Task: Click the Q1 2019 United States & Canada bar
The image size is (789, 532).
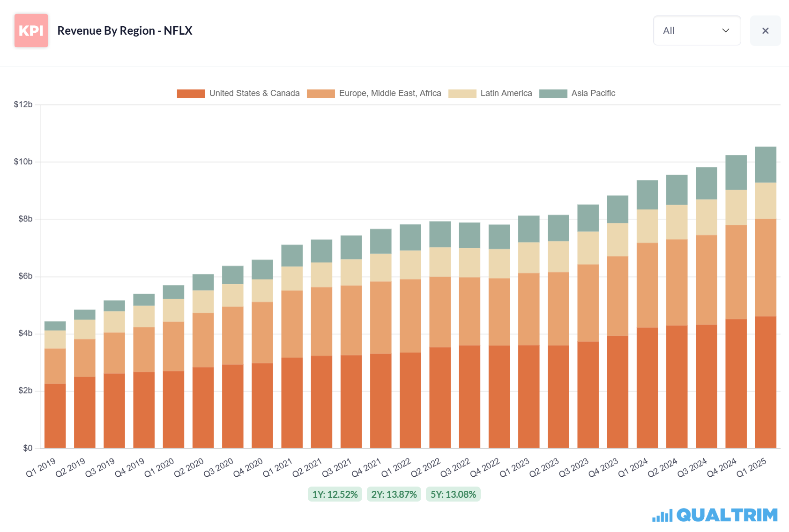Action: [55, 416]
